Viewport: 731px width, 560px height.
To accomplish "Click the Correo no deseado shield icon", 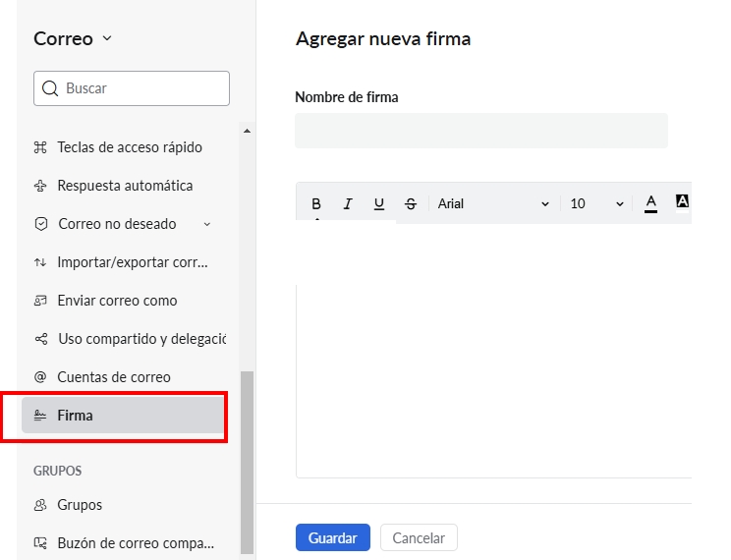I will pyautogui.click(x=41, y=224).
